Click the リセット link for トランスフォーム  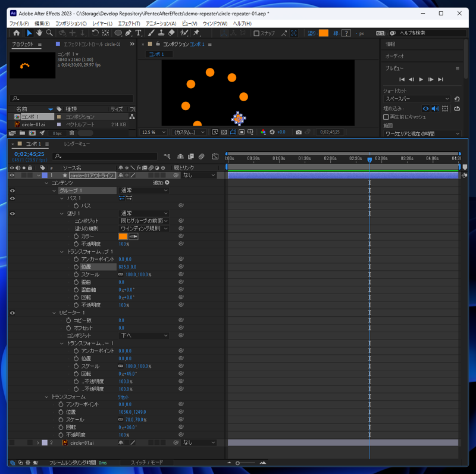click(123, 397)
